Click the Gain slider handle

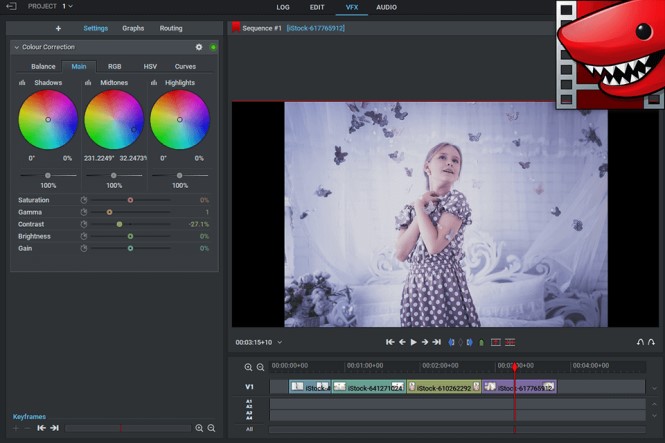click(130, 248)
